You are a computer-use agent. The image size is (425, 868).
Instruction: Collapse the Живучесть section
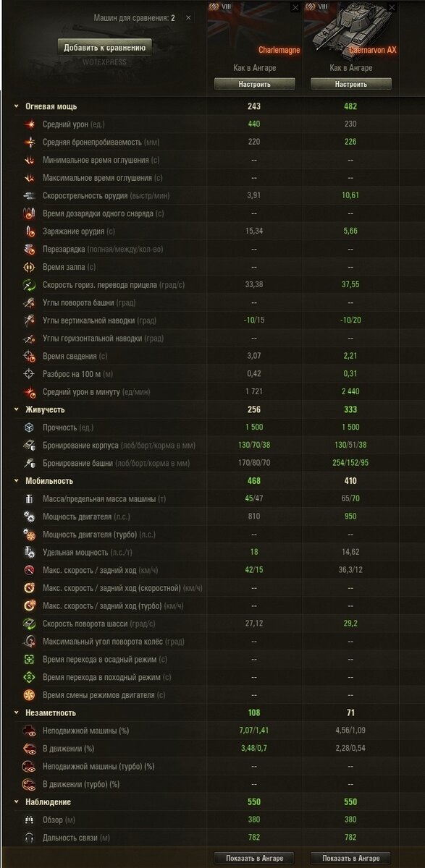coord(17,409)
